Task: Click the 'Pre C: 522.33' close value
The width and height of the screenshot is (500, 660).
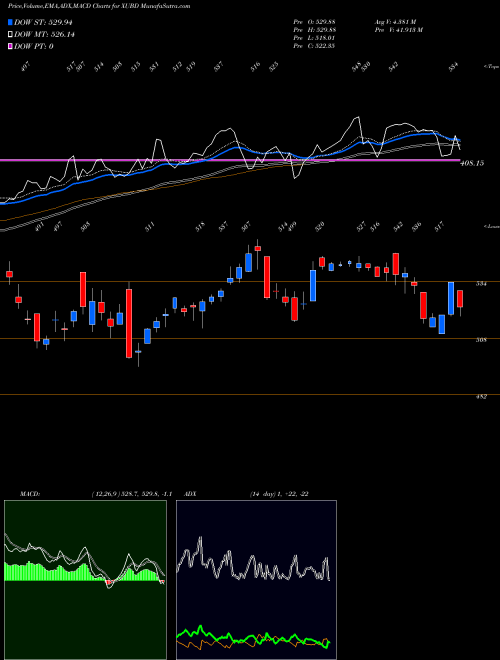Action: point(314,46)
